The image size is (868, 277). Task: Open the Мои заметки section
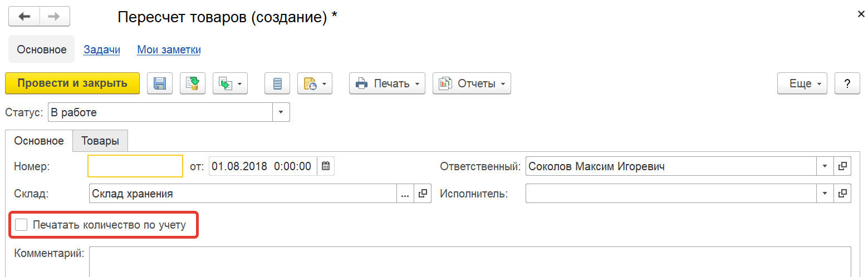pos(169,50)
